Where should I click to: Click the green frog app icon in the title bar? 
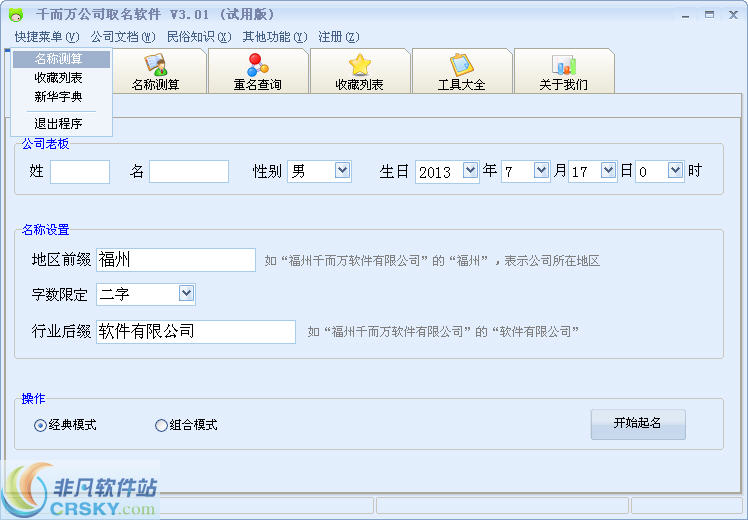click(16, 15)
